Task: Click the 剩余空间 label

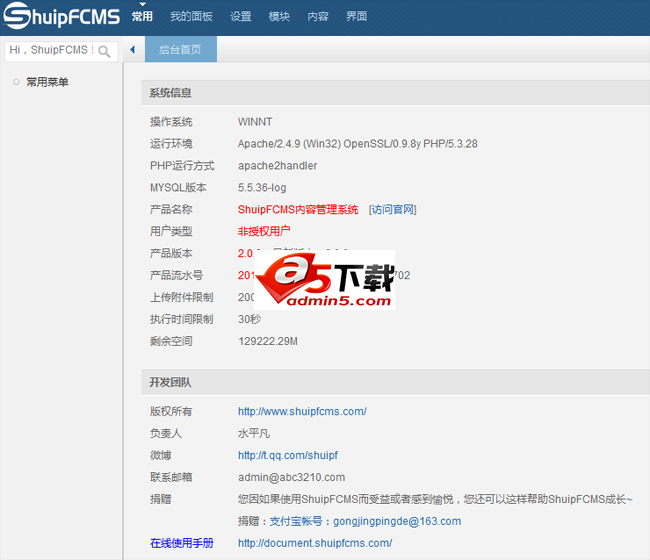Action: pyautogui.click(x=171, y=341)
